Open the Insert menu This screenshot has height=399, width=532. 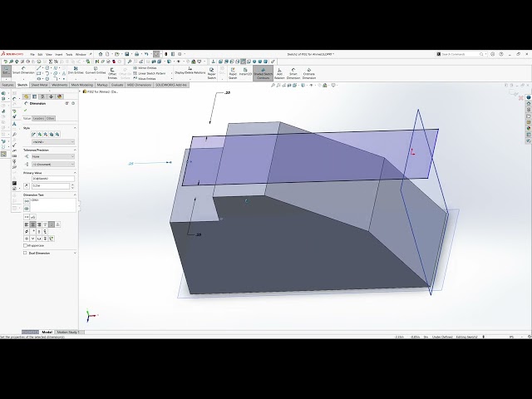[59, 54]
